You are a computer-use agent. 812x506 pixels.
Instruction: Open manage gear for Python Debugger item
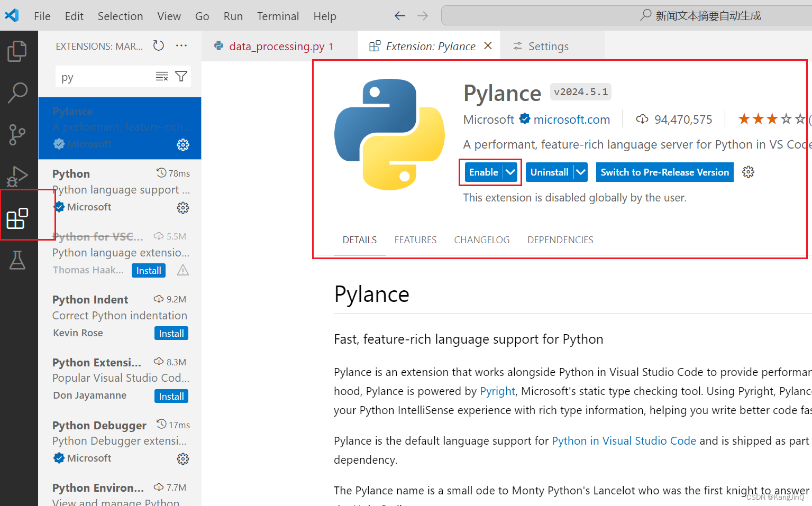183,459
